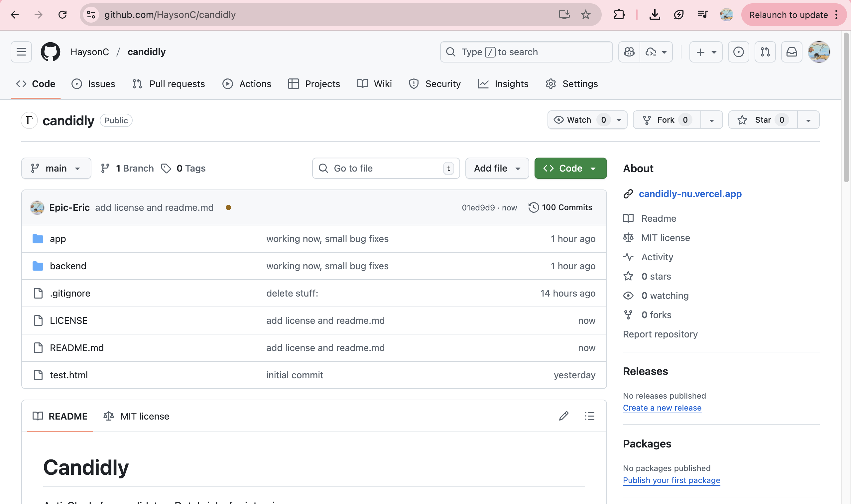Open the hamburger navigation menu
Screen dimensions: 851x504
coord(21,52)
